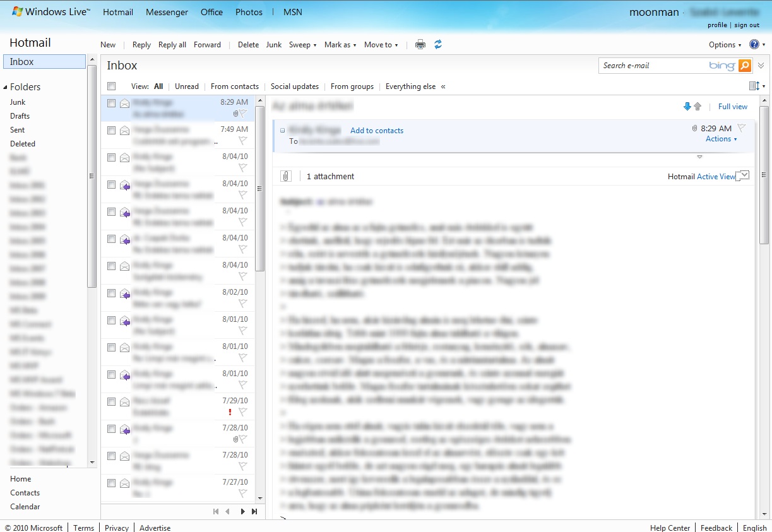The width and height of the screenshot is (772, 532).
Task: Click the print icon in the toolbar
Action: [x=420, y=44]
